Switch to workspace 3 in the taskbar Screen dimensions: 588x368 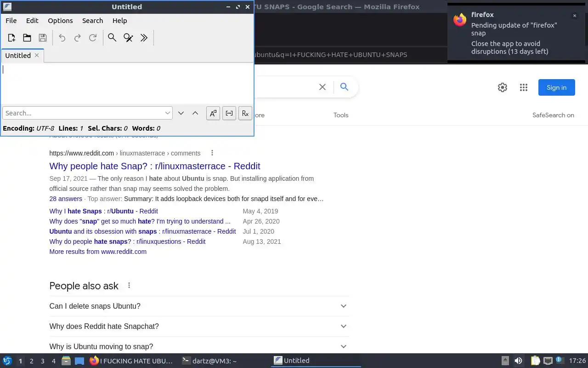click(x=42, y=361)
